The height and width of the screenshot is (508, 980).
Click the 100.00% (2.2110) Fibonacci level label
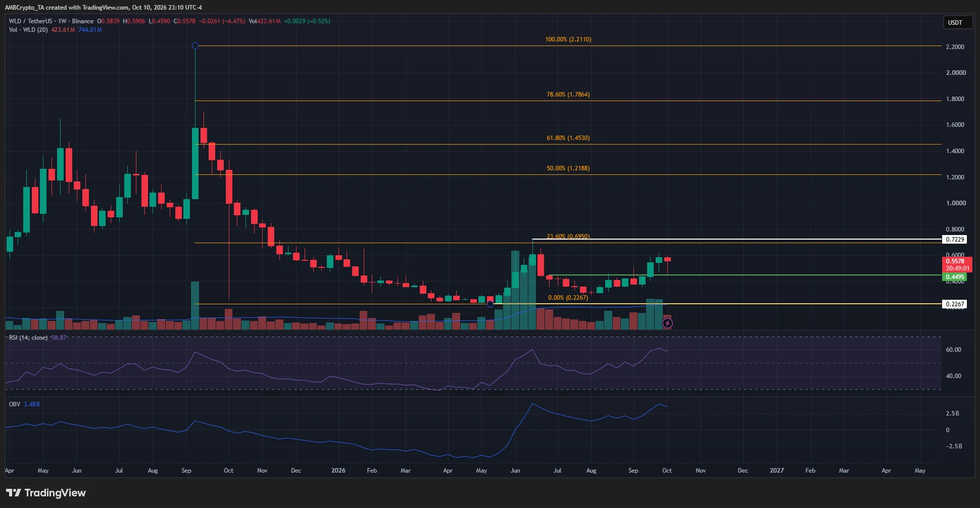pyautogui.click(x=568, y=39)
